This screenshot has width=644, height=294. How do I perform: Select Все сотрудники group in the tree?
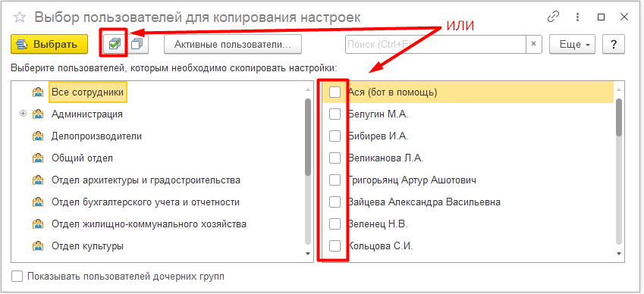pyautogui.click(x=87, y=92)
